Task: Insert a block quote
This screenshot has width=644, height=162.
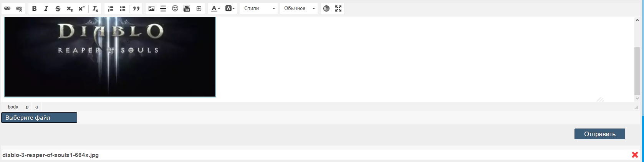Action: click(136, 8)
